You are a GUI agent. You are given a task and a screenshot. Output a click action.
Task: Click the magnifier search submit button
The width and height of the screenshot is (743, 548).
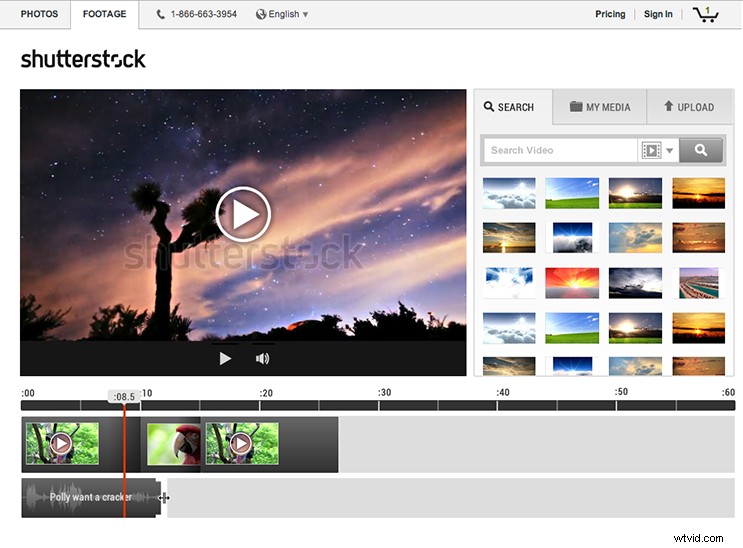[x=701, y=150]
